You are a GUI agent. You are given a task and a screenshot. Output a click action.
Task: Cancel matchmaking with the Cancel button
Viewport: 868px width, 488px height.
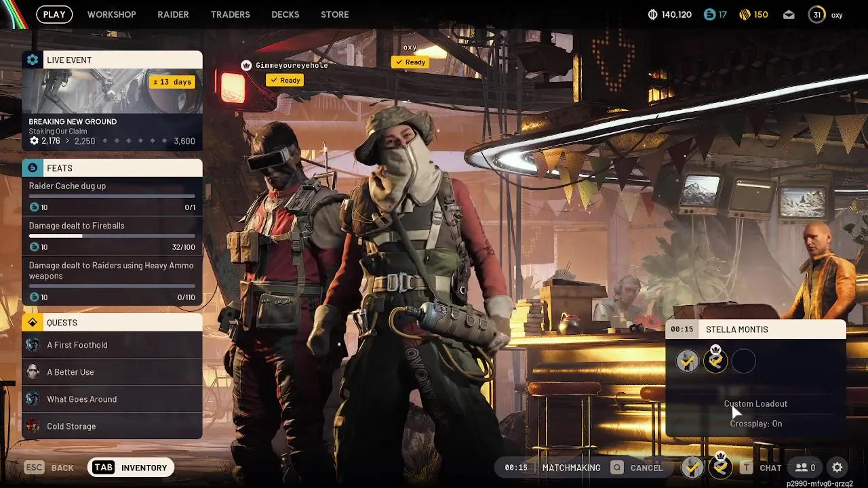(637, 468)
